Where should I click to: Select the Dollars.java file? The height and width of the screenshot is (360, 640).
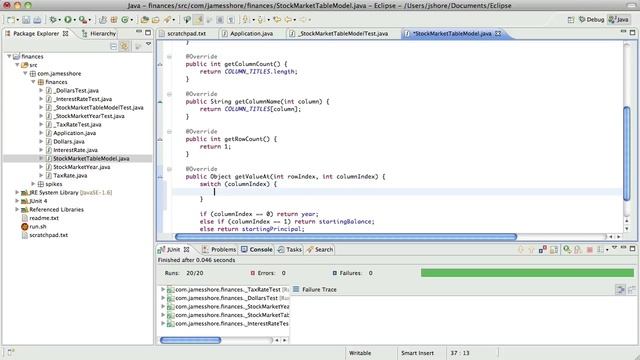pyautogui.click(x=69, y=141)
